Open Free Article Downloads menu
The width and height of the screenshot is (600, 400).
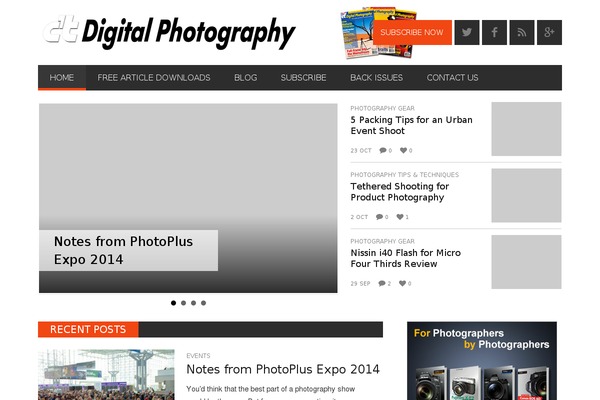coord(153,78)
